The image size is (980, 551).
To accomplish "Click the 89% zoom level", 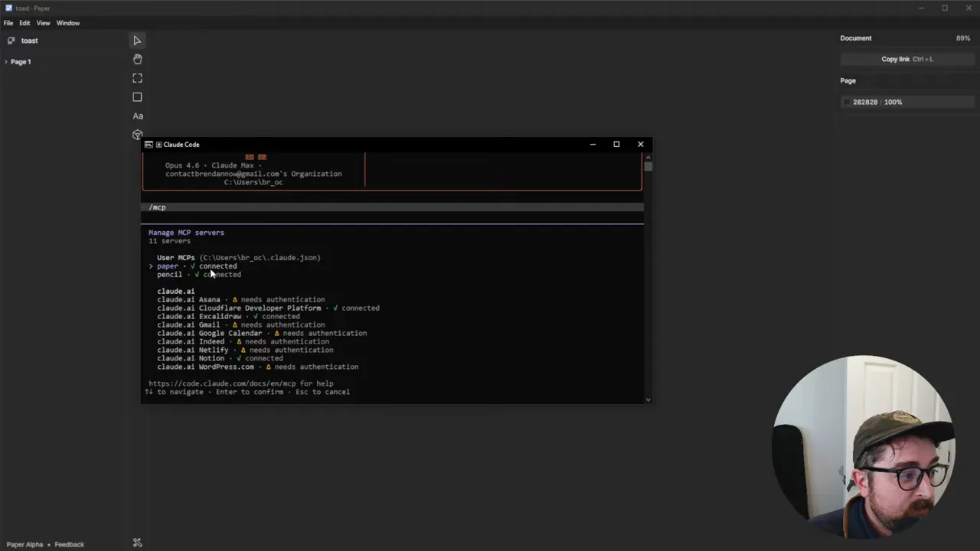I will (x=962, y=38).
